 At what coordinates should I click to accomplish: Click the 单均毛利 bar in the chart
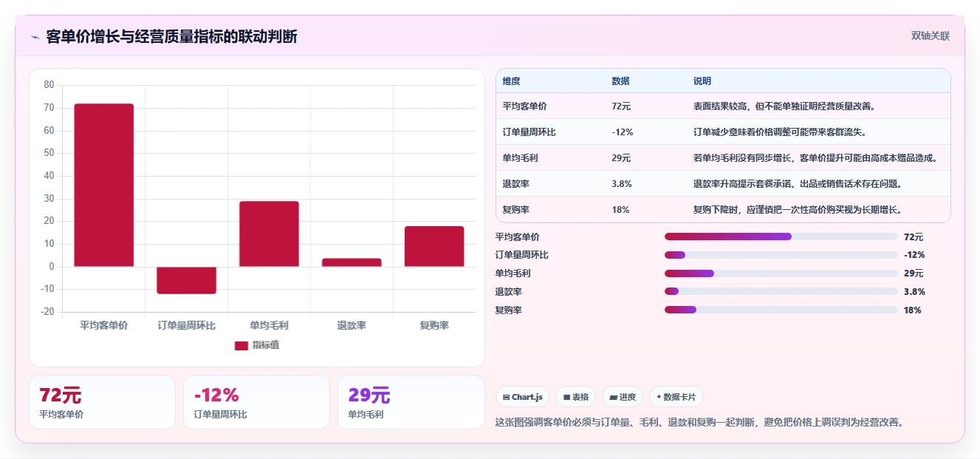(x=269, y=234)
